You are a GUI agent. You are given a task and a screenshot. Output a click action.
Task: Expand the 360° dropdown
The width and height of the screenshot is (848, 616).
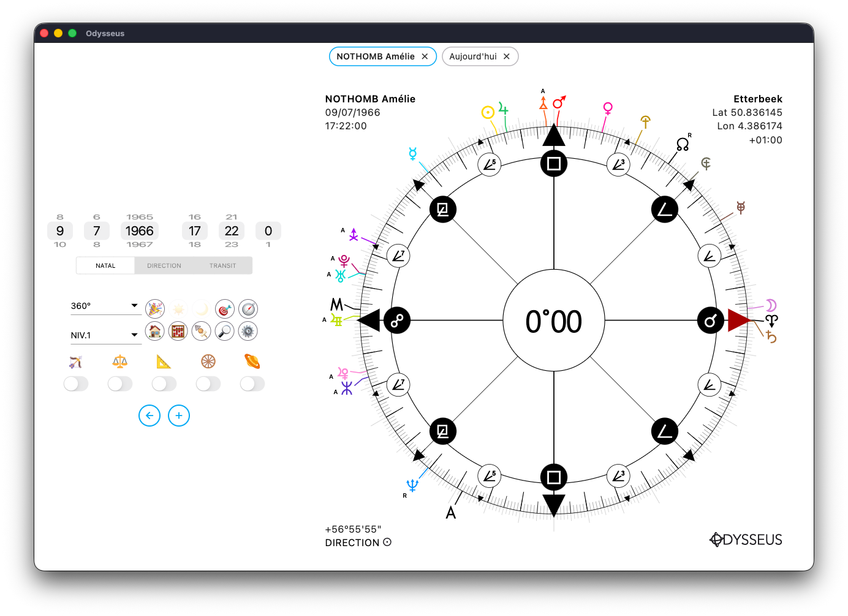(x=106, y=306)
